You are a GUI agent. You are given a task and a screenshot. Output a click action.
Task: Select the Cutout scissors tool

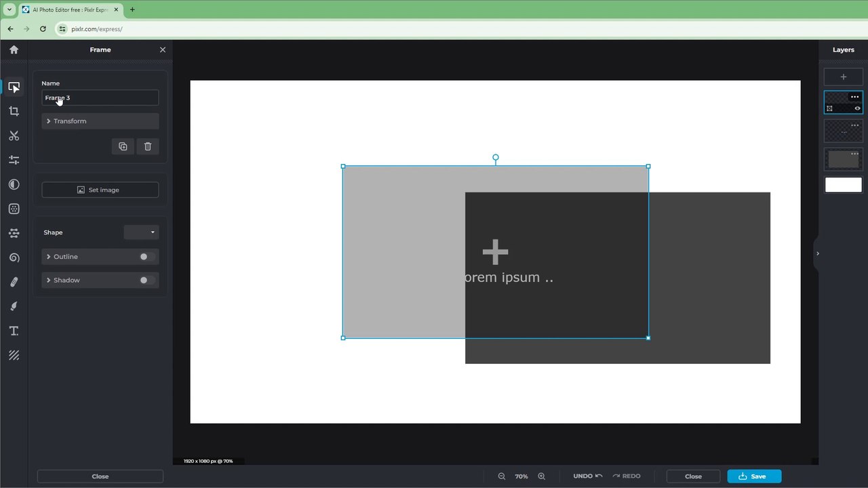pyautogui.click(x=14, y=136)
